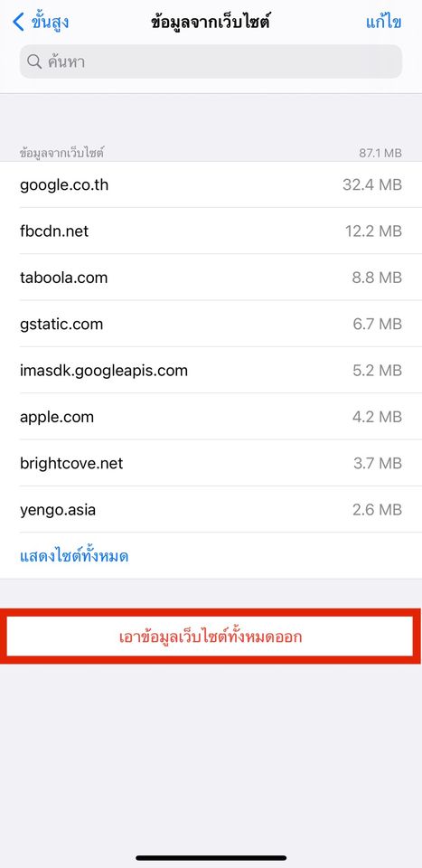Focus the ค้นหา search field
This screenshot has width=422, height=868.
[x=211, y=61]
